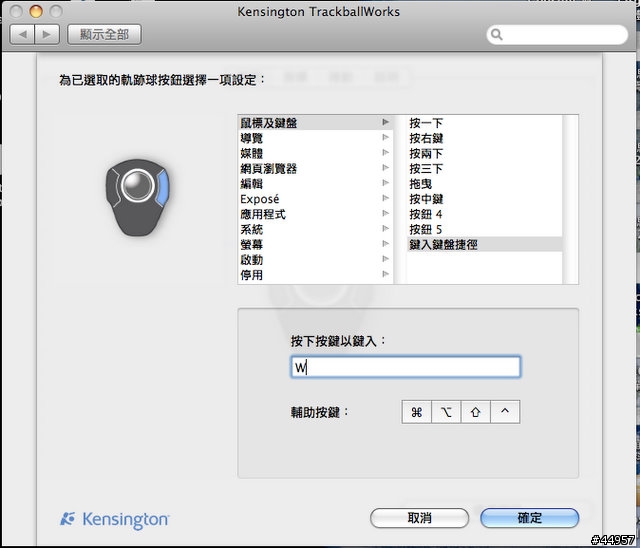Expand arrow beside 網頁瀏覽器
This screenshot has height=548, width=640.
(x=385, y=168)
